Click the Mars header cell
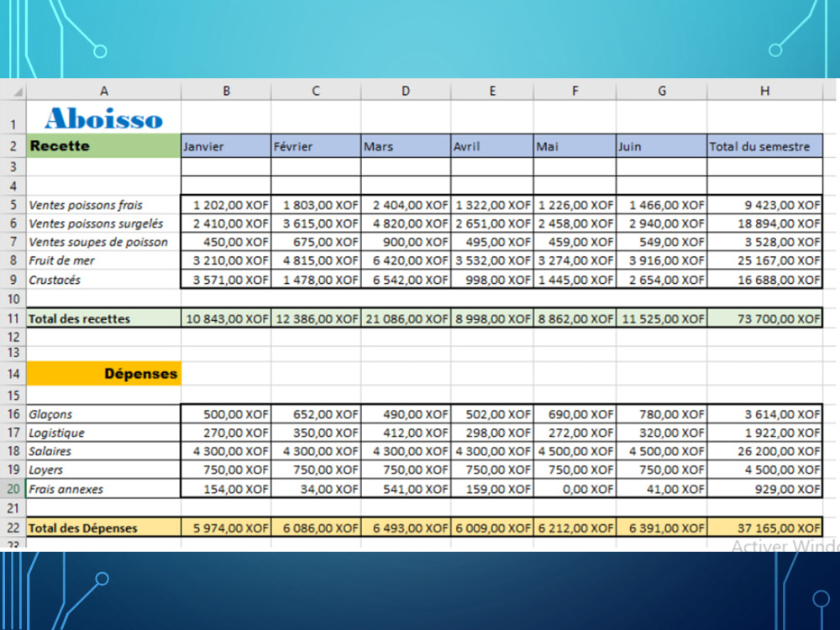Viewport: 840px width, 630px height. coord(406,146)
